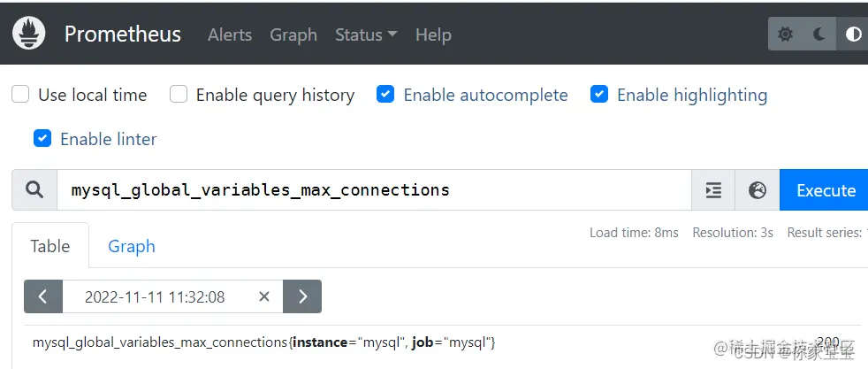Viewport: 868px width, 369px height.
Task: Uncheck the Enable highlighting checkbox
Action: 599,95
